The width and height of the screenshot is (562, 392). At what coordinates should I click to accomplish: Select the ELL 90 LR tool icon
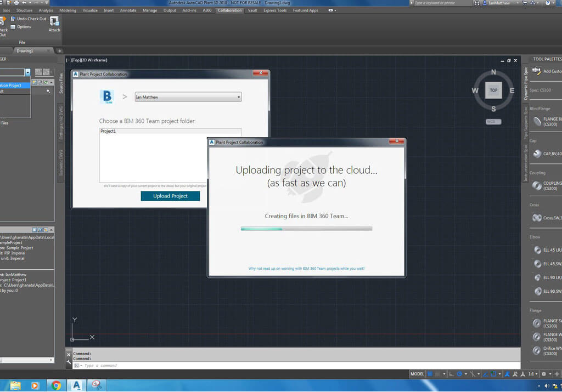pos(538,277)
